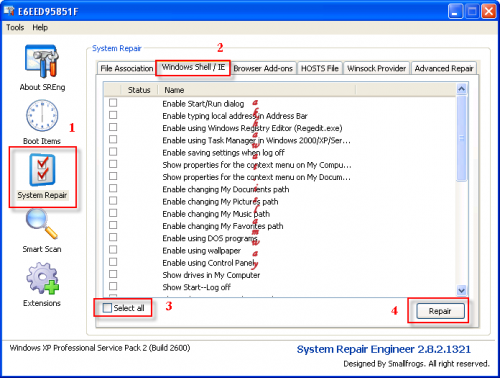Check Enable saving settings when log off
Viewport: 500px width, 378px height.
pyautogui.click(x=113, y=152)
